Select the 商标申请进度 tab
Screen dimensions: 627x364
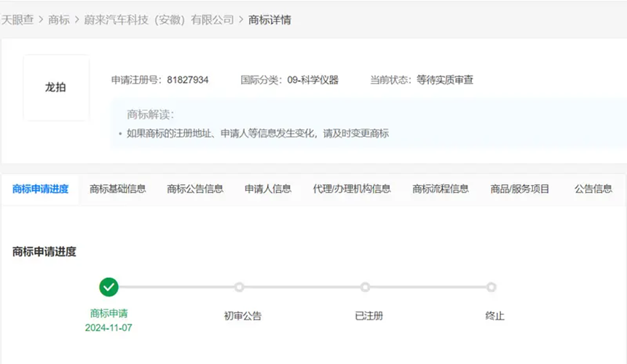click(x=40, y=189)
